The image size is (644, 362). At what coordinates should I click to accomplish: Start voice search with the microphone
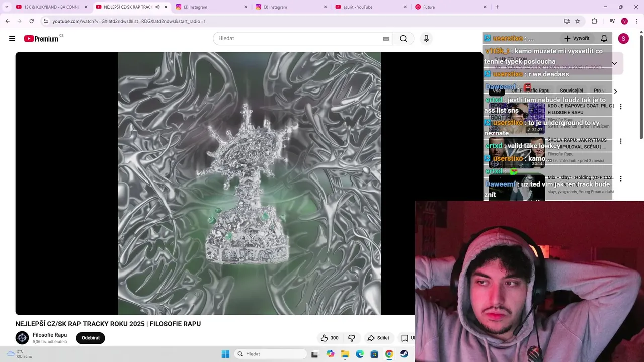(426, 39)
